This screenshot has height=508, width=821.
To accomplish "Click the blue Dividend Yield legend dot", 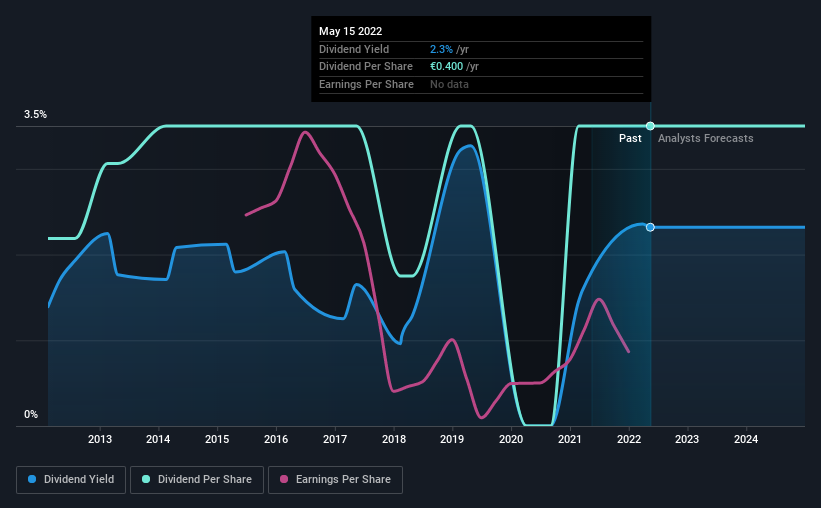I will click(x=32, y=479).
